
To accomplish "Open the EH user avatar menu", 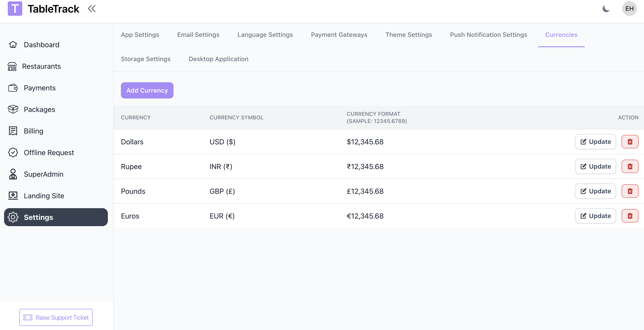I will [629, 9].
